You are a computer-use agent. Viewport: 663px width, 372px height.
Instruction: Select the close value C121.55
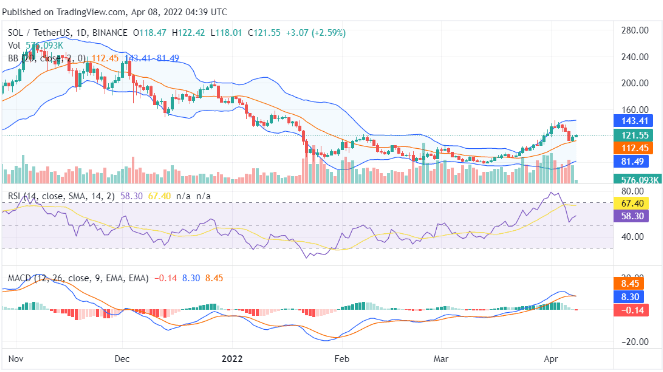click(264, 33)
